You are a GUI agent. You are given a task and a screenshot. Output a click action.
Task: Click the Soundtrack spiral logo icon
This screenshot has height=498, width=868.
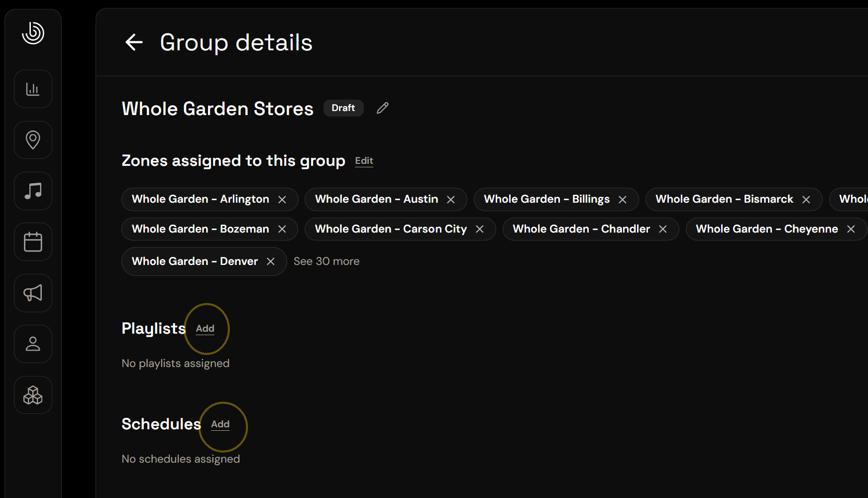tap(33, 33)
